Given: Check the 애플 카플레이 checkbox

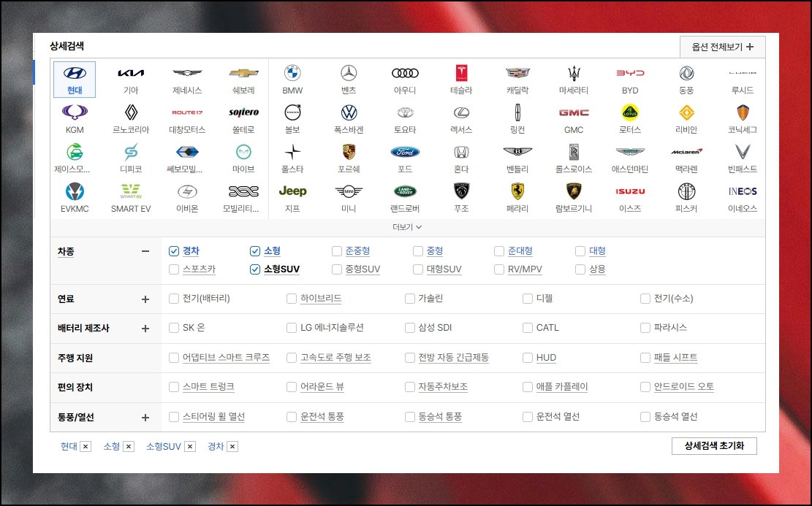Looking at the screenshot, I should [528, 387].
